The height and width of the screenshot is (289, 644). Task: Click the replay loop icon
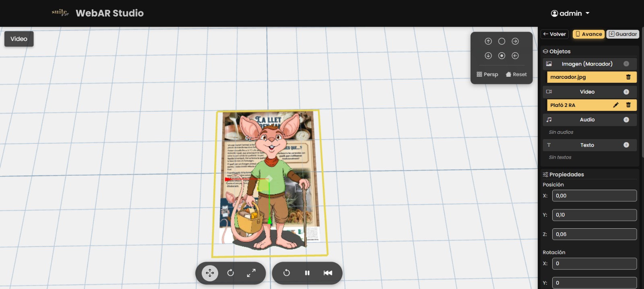[287, 273]
